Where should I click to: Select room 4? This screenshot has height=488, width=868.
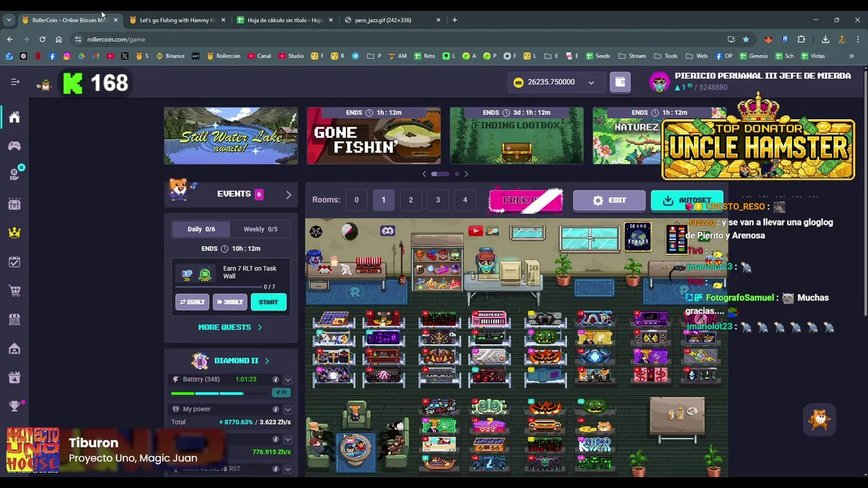pyautogui.click(x=465, y=200)
